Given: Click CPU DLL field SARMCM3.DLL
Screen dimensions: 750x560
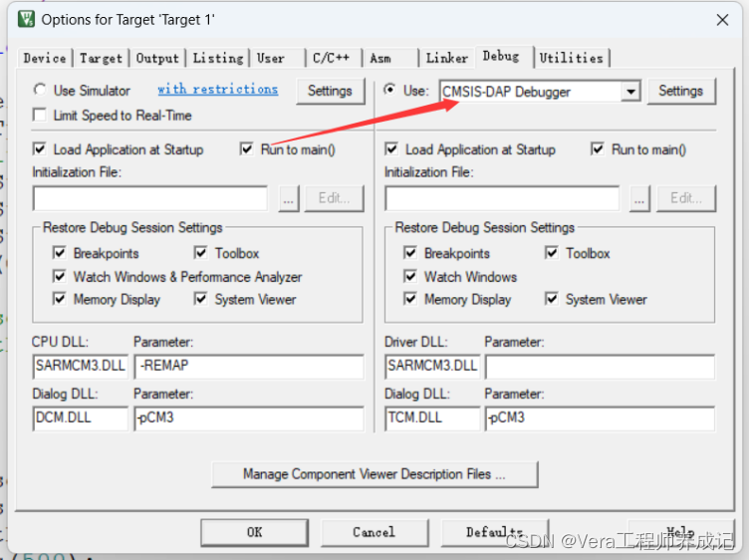Looking at the screenshot, I should (81, 366).
